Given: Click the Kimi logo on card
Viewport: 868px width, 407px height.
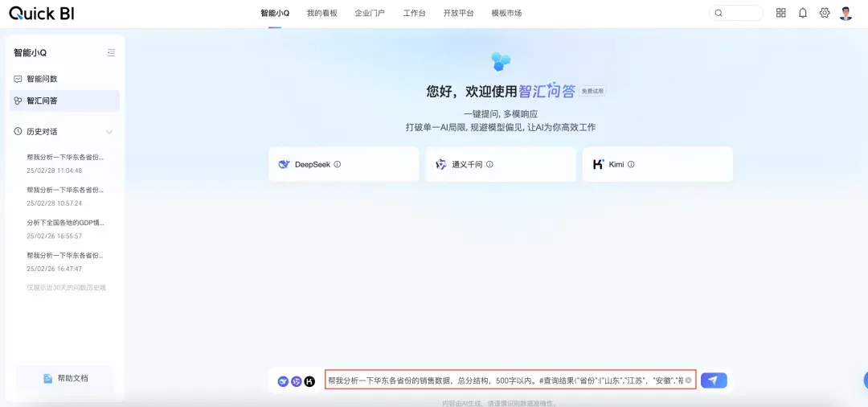Looking at the screenshot, I should tap(599, 164).
